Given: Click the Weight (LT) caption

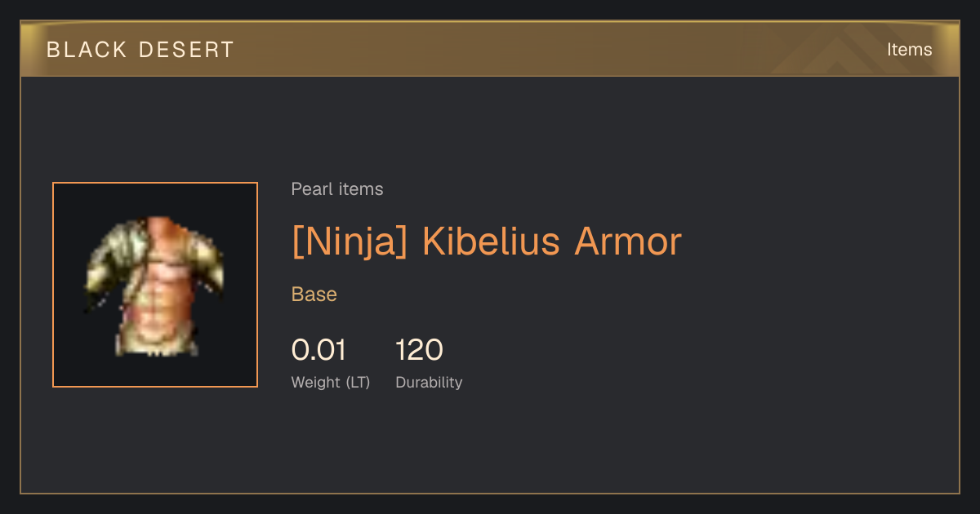Looking at the screenshot, I should coord(331,382).
